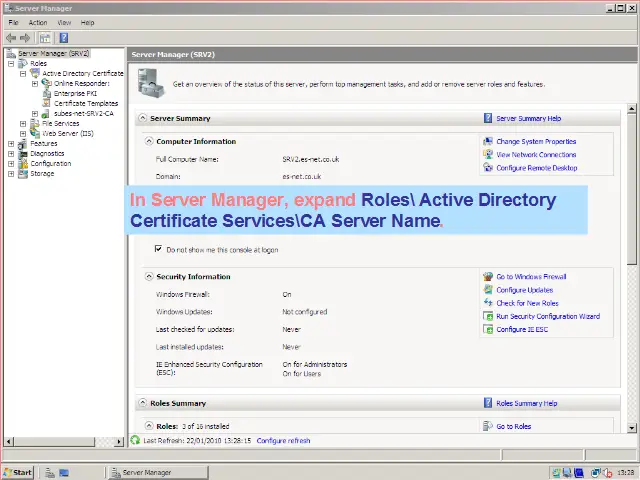Click the details pane scroll up arrow
This screenshot has height=480, width=640.
coord(632,109)
